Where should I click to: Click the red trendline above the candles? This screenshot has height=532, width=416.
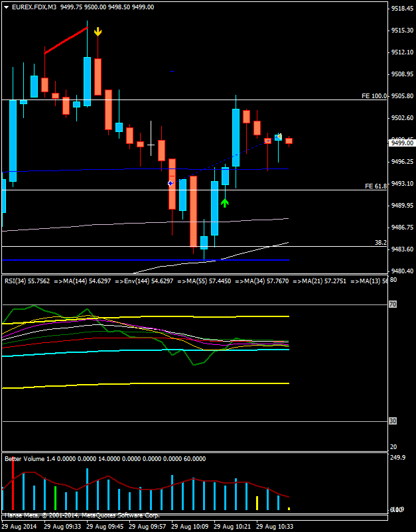click(x=65, y=40)
